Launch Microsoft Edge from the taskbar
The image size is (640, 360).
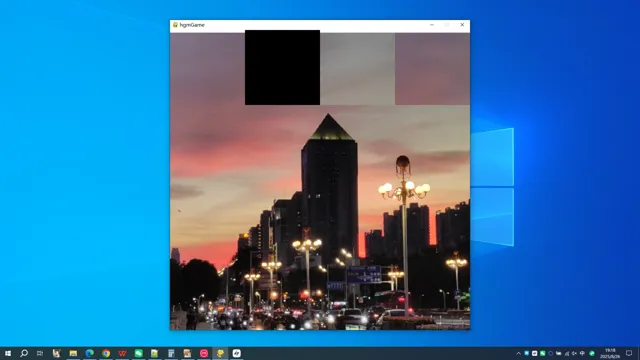coord(89,353)
